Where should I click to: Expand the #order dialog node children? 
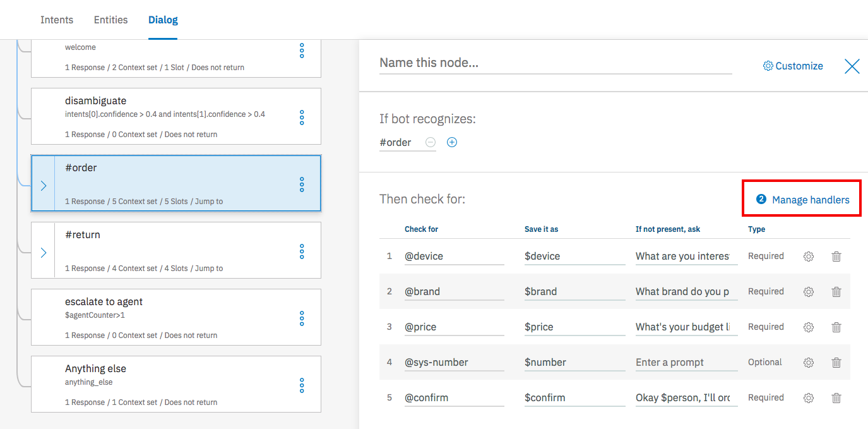tap(43, 186)
